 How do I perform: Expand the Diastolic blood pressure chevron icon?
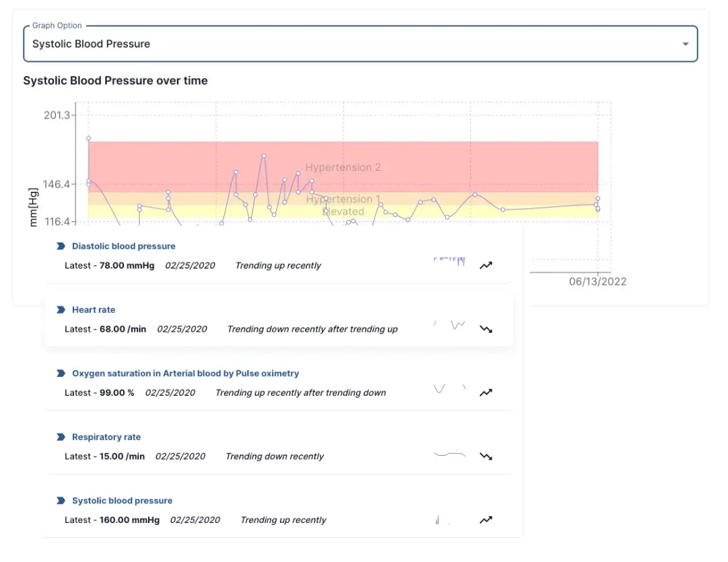click(61, 246)
